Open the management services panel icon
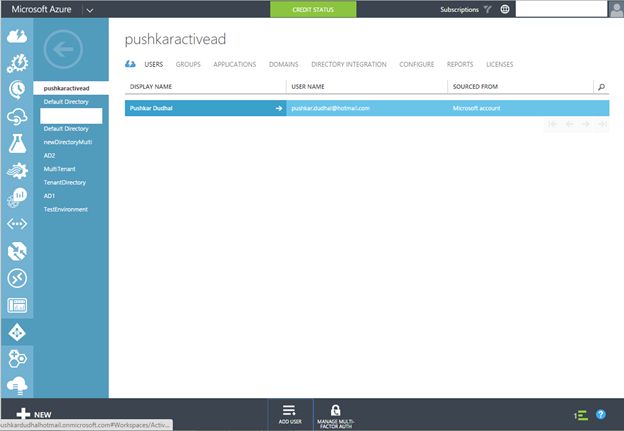Screen dimensions: 624x431 pyautogui.click(x=17, y=305)
